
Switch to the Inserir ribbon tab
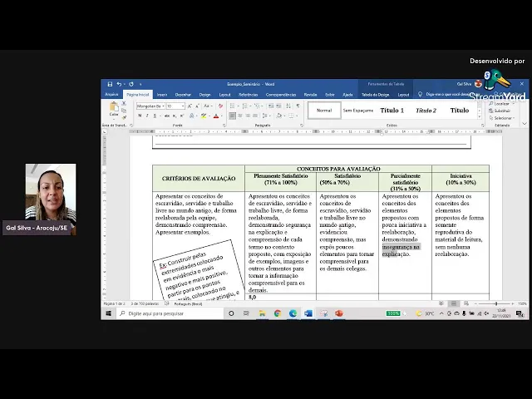pyautogui.click(x=162, y=95)
